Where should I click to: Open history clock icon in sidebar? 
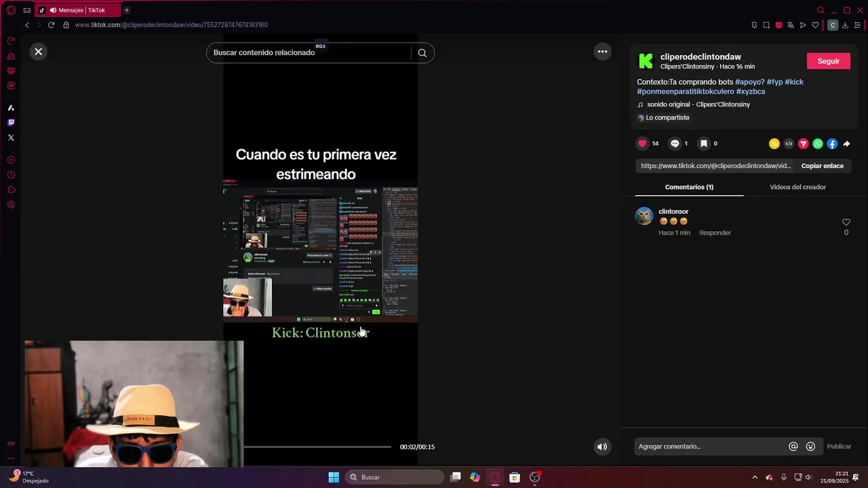[11, 175]
